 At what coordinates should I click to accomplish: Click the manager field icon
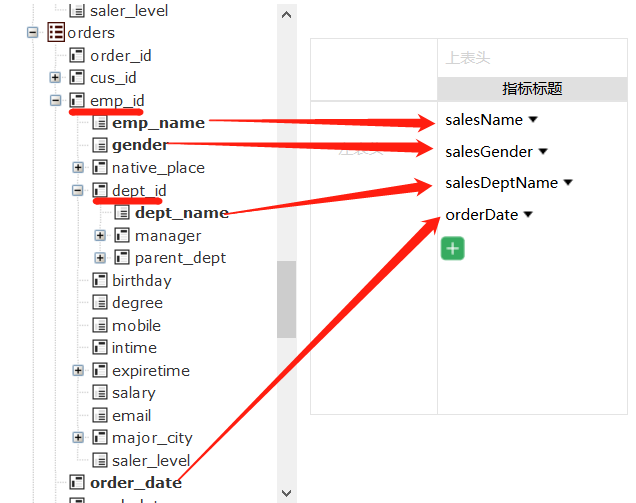pyautogui.click(x=122, y=235)
